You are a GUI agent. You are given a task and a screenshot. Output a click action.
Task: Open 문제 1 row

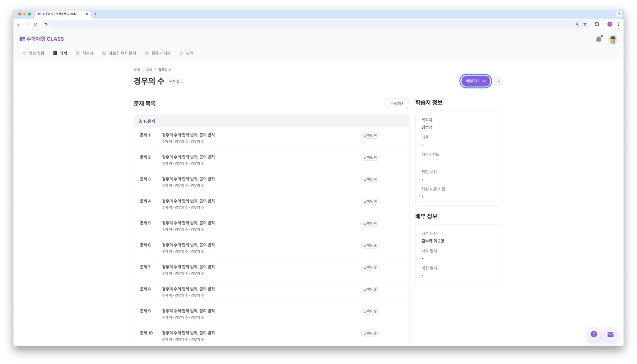click(x=272, y=138)
